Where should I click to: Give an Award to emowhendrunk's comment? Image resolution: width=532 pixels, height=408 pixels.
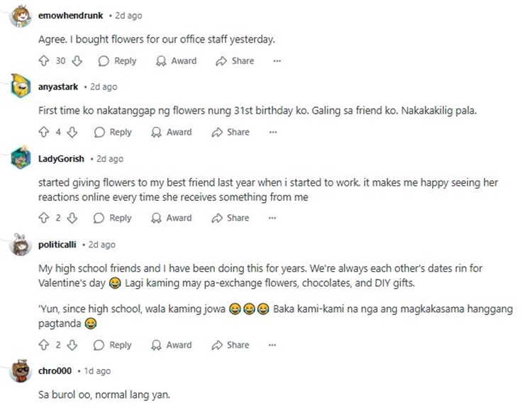(x=177, y=61)
